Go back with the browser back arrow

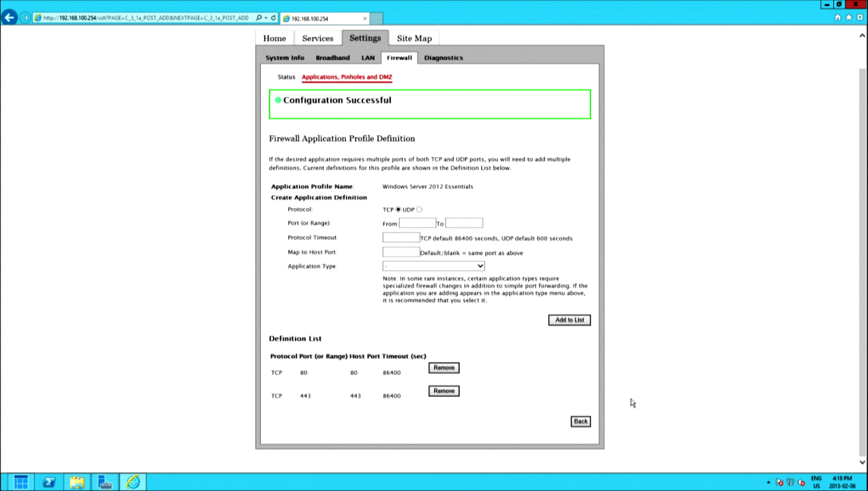coord(9,18)
